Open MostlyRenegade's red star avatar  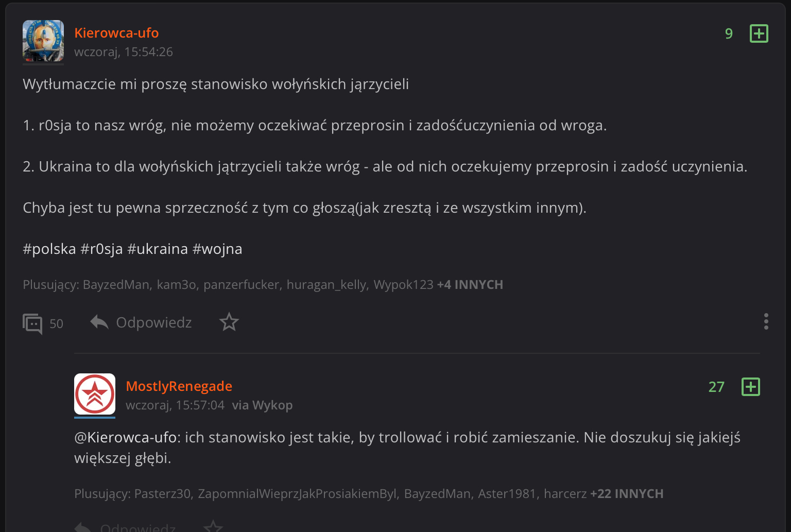pos(95,394)
